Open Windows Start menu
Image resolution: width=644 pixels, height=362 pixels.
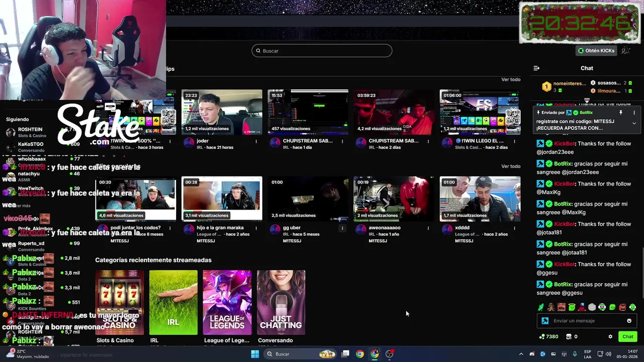click(255, 354)
